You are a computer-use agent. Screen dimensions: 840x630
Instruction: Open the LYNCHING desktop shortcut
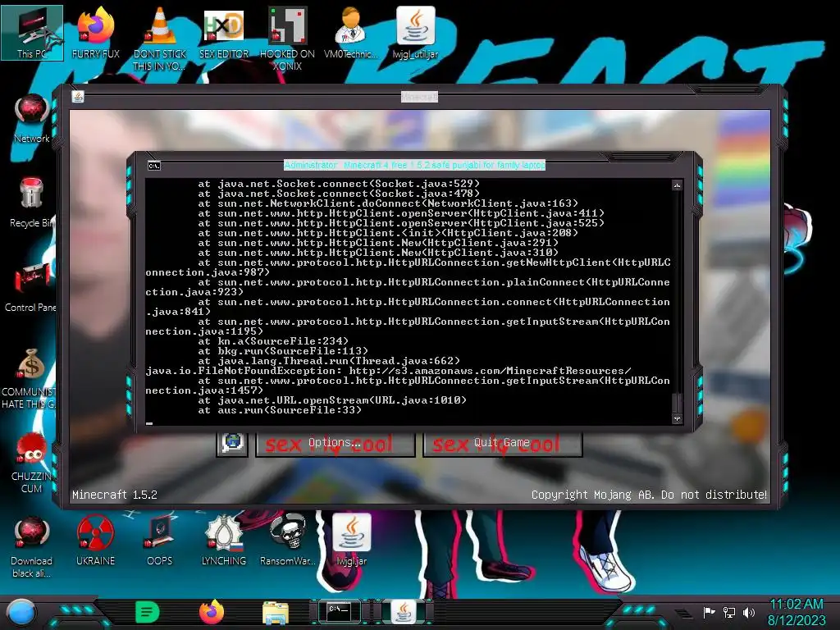pyautogui.click(x=224, y=540)
